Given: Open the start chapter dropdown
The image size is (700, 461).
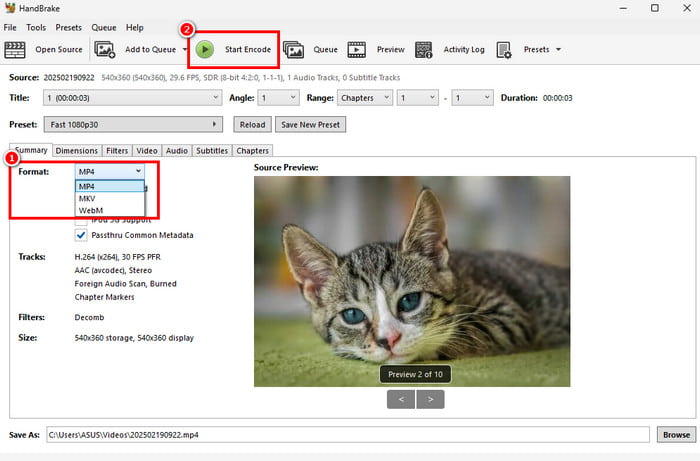Looking at the screenshot, I should [x=417, y=98].
